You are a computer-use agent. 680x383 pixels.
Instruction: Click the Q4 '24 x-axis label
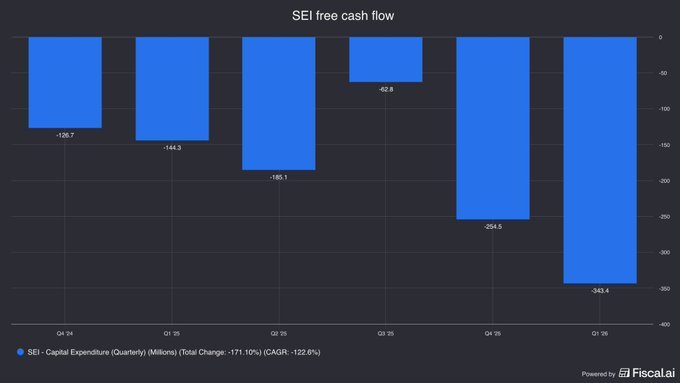65,334
